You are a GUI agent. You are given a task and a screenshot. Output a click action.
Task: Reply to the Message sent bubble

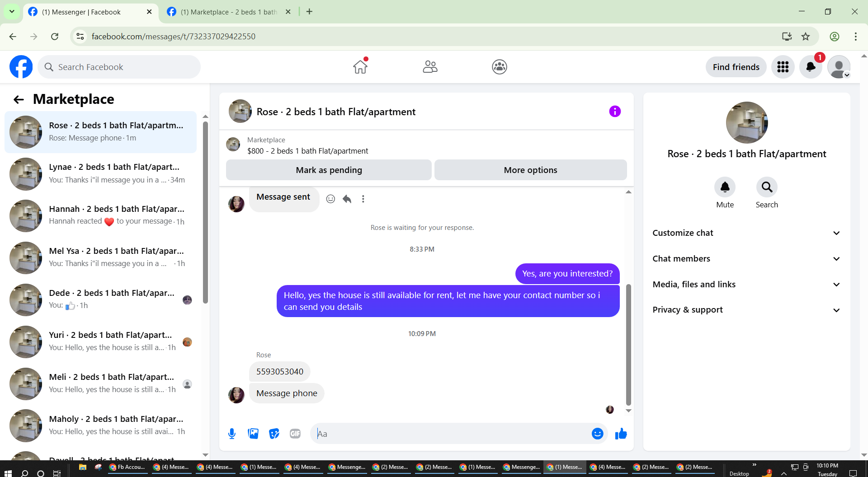click(347, 199)
